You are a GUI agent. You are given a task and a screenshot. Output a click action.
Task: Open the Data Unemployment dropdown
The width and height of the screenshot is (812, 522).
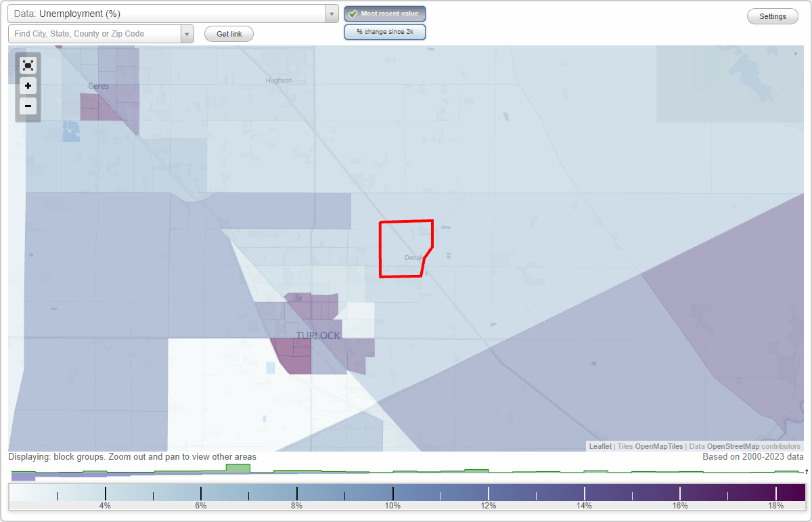tap(169, 13)
